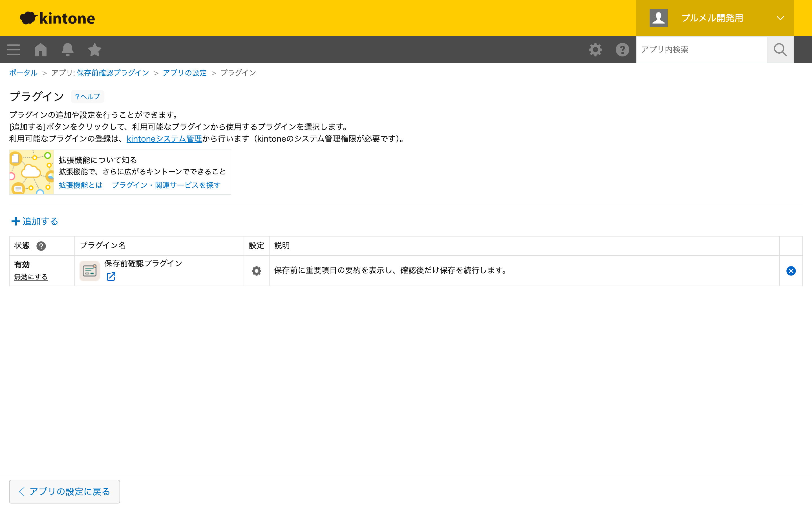Click 無効にする to disable plugin
The height and width of the screenshot is (508, 812).
[x=31, y=277]
